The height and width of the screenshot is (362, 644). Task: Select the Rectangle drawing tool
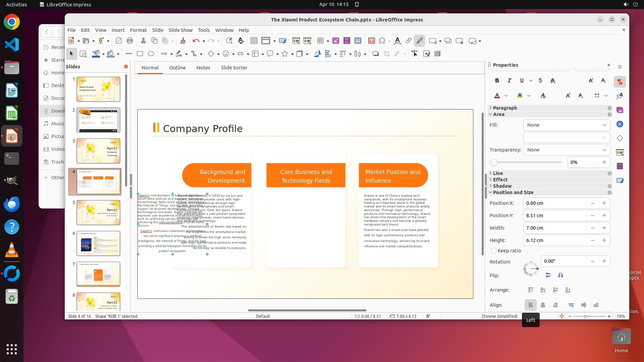click(x=140, y=54)
